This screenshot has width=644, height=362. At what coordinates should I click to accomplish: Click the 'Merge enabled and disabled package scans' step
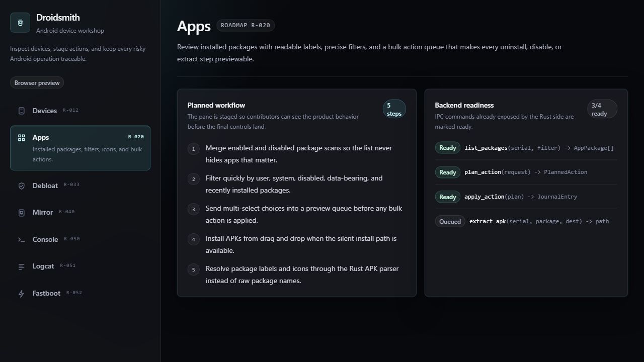point(299,154)
